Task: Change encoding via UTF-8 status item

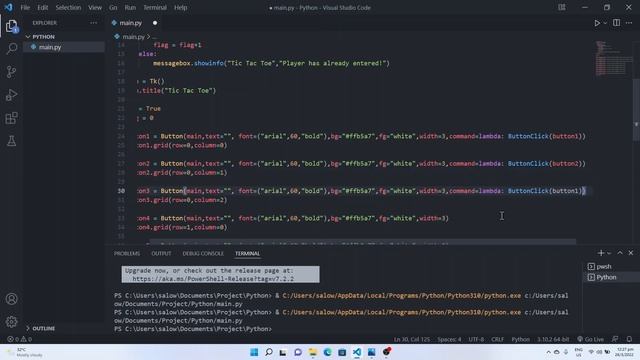Action: pos(476,339)
